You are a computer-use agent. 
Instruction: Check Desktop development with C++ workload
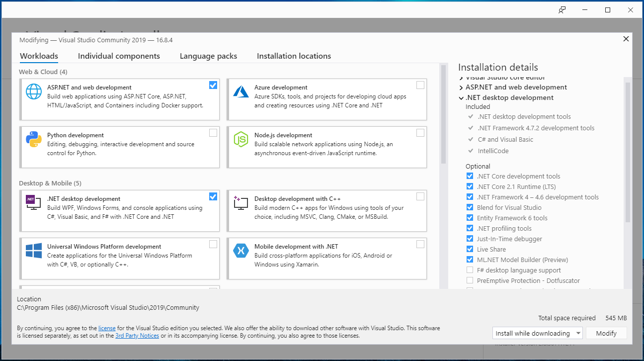pos(420,196)
